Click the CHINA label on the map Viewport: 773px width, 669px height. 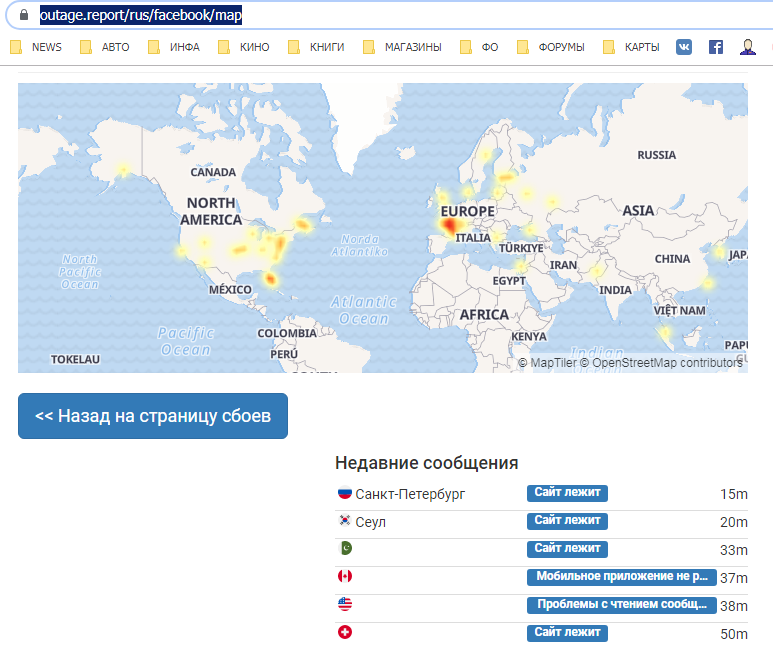(672, 259)
